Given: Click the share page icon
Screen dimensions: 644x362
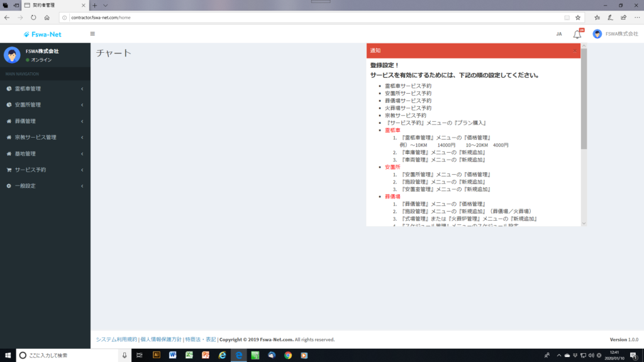Looking at the screenshot, I should [x=623, y=18].
